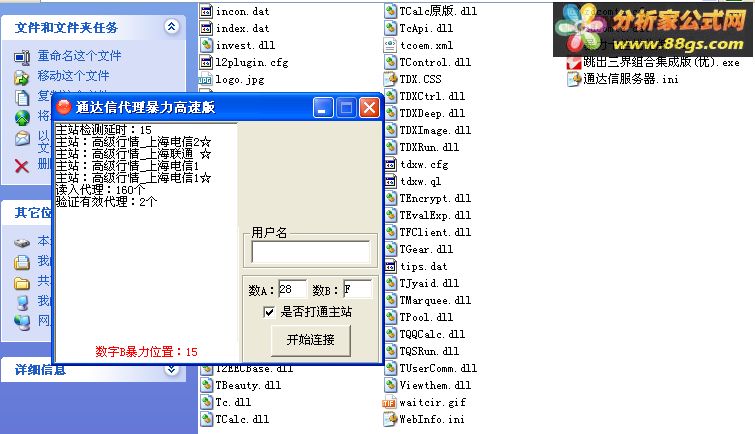Viewport: 755px width, 434px height.
Task: Click the l2plugin.cfg file icon
Action: (x=206, y=62)
